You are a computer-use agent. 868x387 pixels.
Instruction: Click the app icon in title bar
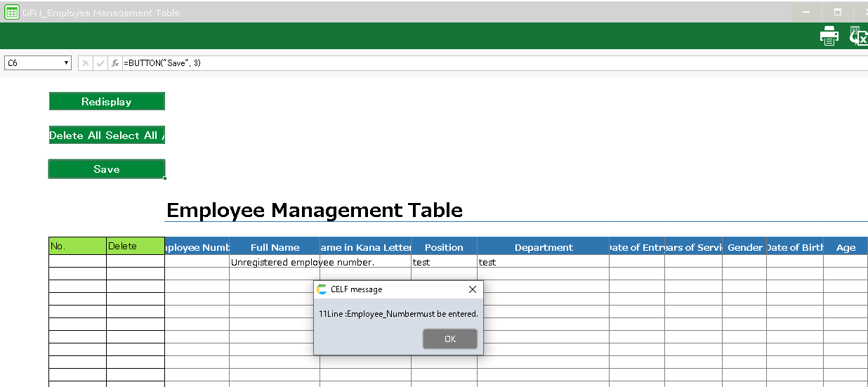coord(12,12)
